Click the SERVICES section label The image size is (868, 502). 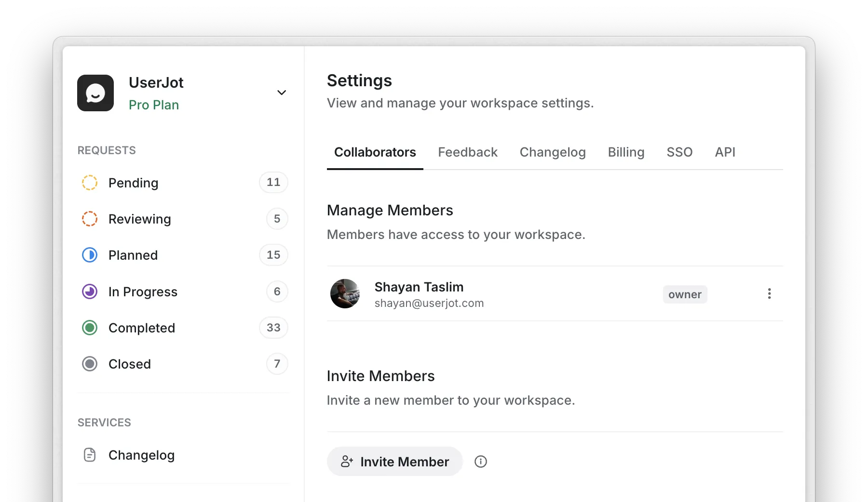[x=104, y=423]
